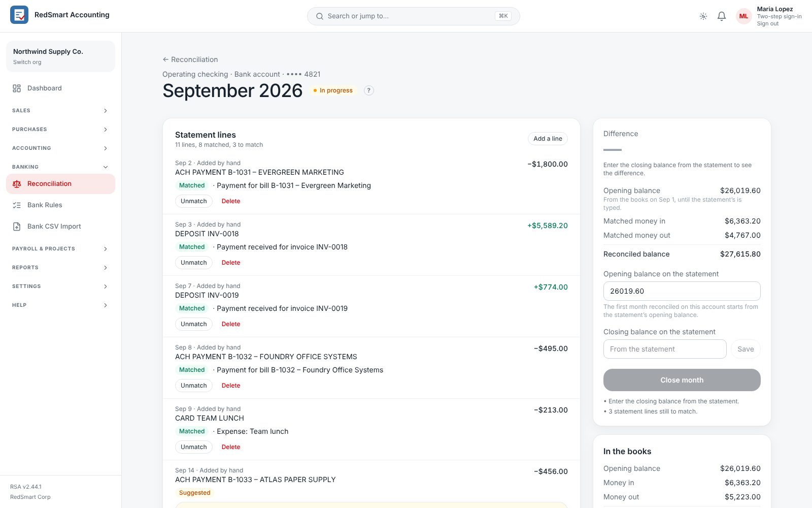Click the Bank CSV Import file icon
The height and width of the screenshot is (508, 812).
pos(17,227)
